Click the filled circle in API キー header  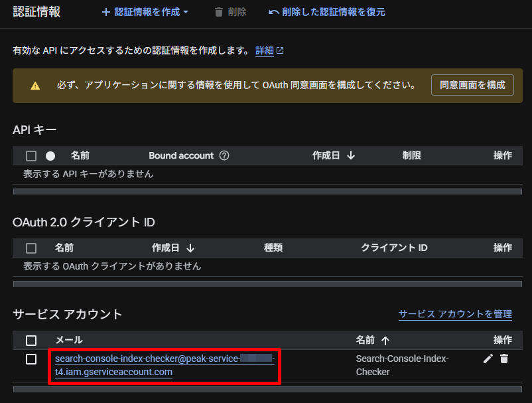click(x=50, y=156)
